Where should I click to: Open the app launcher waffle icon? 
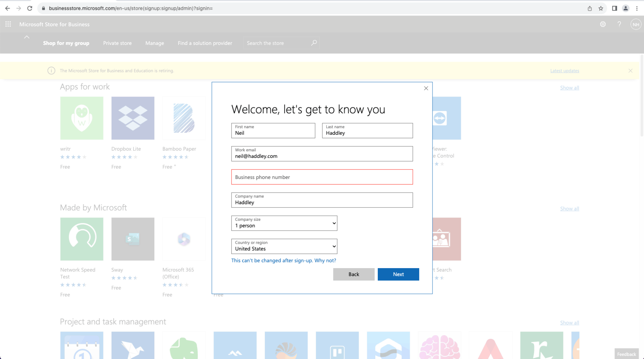(8, 24)
